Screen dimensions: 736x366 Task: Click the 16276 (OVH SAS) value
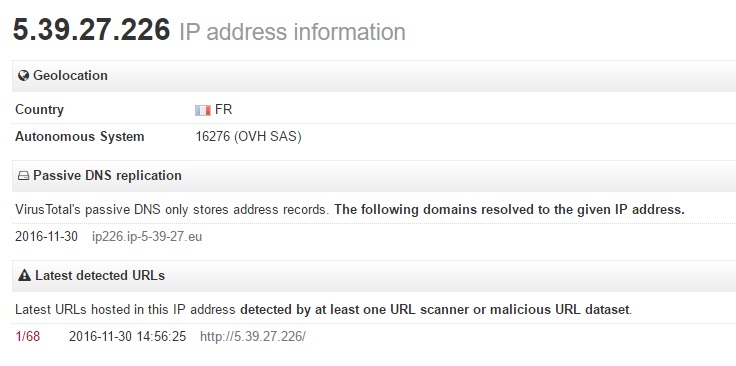248,137
